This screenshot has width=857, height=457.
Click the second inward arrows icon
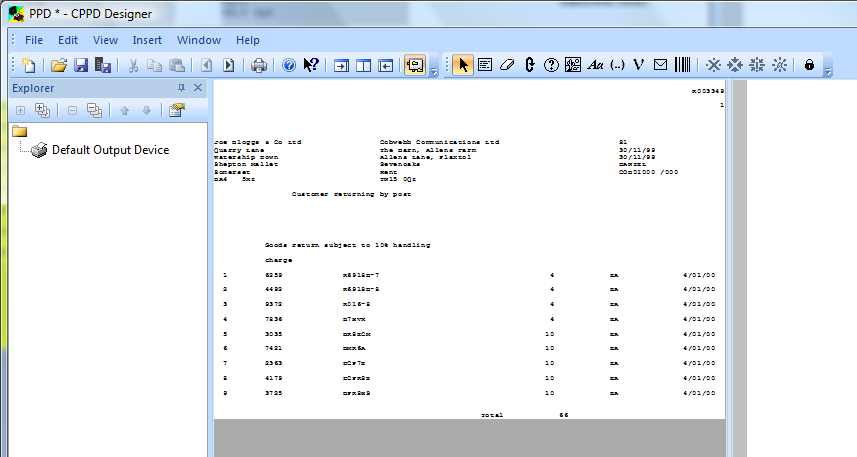pyautogui.click(x=735, y=65)
